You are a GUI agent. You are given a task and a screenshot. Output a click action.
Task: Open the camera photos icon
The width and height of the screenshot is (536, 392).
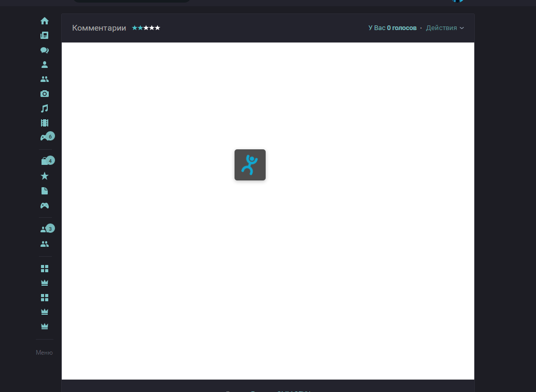(45, 93)
